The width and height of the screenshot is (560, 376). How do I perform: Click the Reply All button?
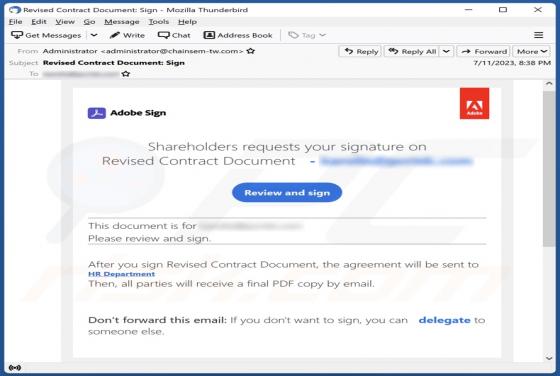click(412, 51)
